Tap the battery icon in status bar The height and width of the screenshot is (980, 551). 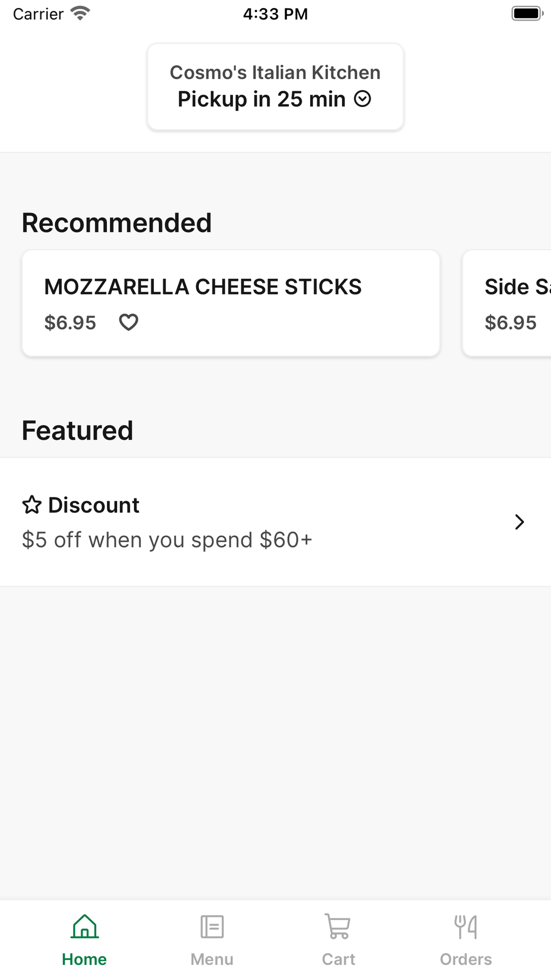point(527,14)
